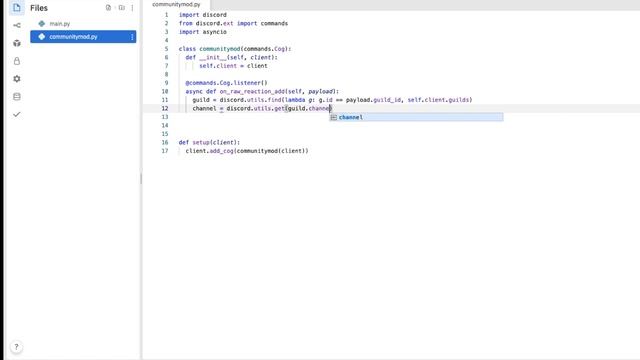The width and height of the screenshot is (640, 360).
Task: Open the Version control sidebar icon
Action: coord(17,25)
